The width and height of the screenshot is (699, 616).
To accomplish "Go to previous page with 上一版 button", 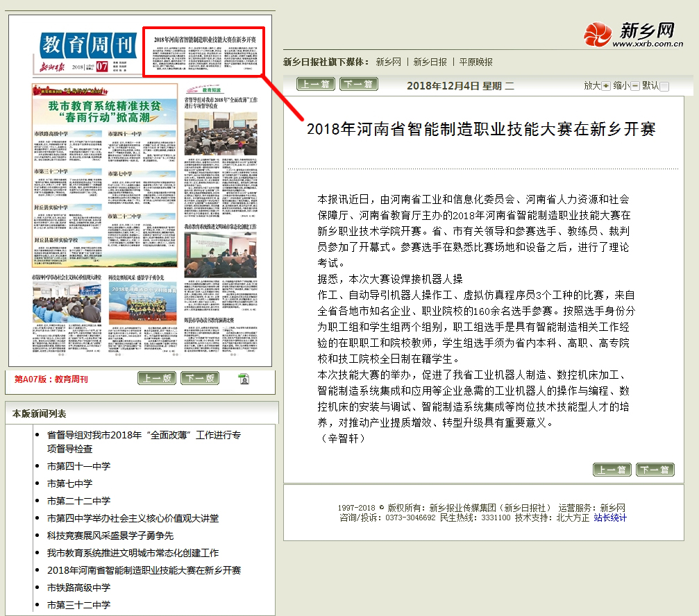I will 157,378.
